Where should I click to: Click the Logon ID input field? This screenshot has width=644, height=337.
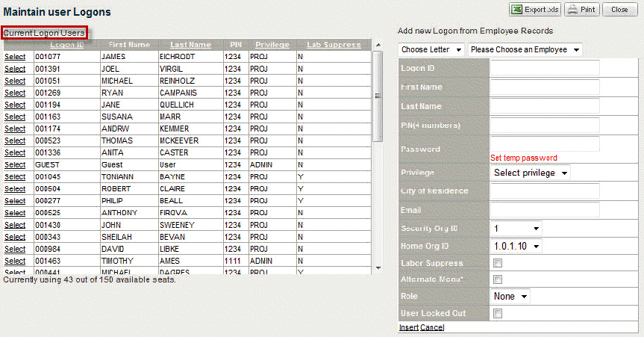[545, 68]
